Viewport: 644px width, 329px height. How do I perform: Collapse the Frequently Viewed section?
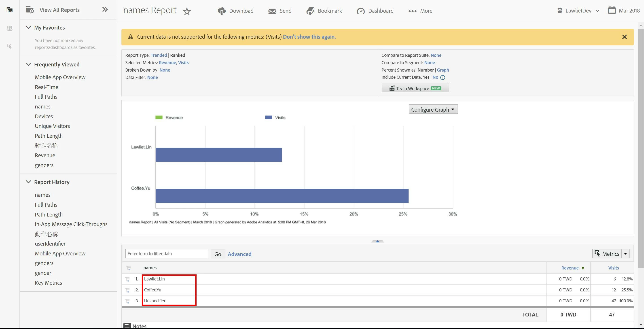click(x=28, y=64)
